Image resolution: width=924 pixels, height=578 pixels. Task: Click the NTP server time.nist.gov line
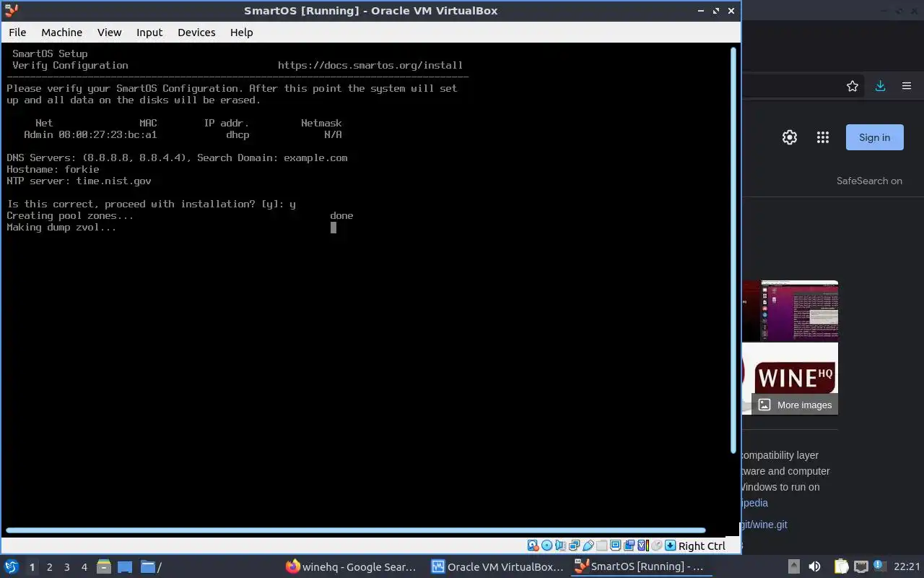point(79,181)
